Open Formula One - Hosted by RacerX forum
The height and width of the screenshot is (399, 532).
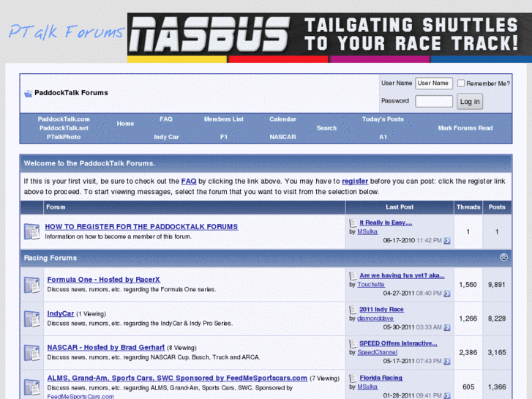pos(103,280)
